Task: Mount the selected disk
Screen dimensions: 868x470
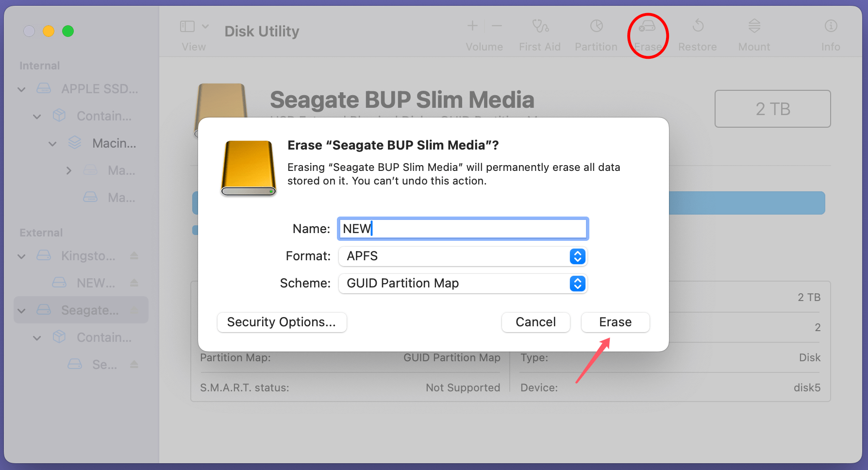Action: (x=753, y=34)
